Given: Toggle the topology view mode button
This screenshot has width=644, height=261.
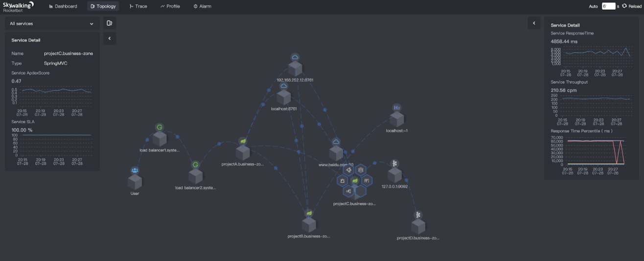Looking at the screenshot, I should [110, 23].
